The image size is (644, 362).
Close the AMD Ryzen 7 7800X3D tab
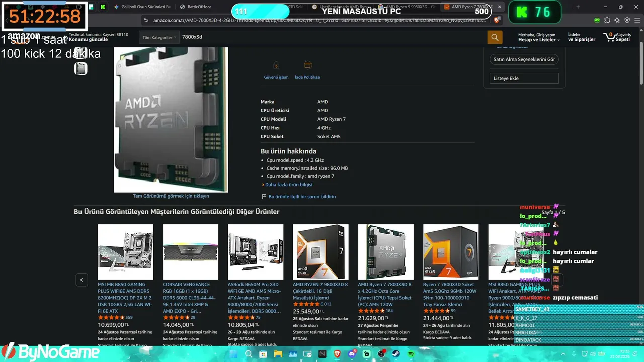(x=500, y=7)
